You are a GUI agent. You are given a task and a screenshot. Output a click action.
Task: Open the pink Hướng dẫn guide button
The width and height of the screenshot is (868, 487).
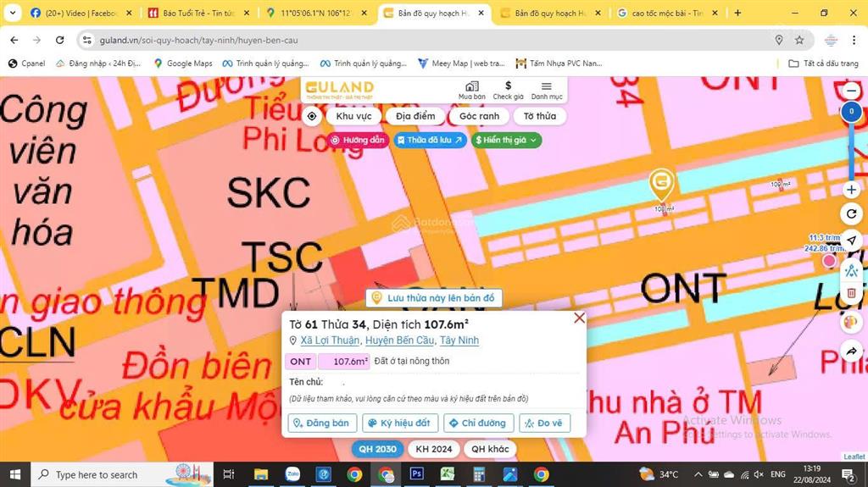(x=358, y=140)
